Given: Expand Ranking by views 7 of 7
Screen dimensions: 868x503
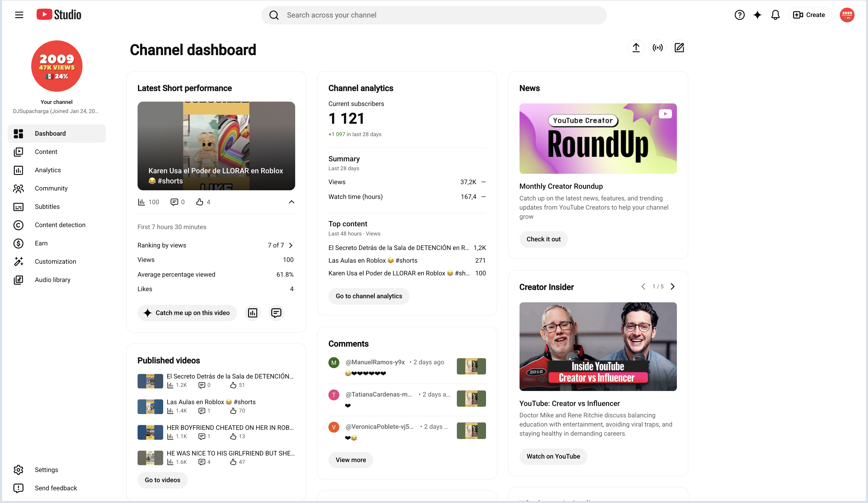Looking at the screenshot, I should [x=291, y=245].
